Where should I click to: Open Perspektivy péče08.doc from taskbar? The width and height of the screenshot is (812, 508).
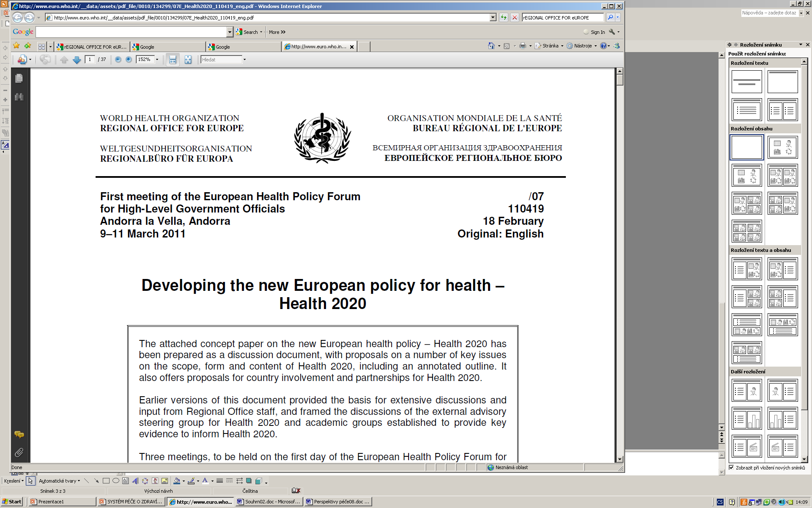pyautogui.click(x=338, y=502)
